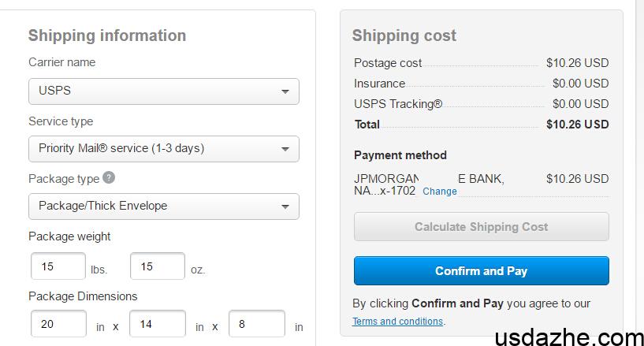This screenshot has width=644, height=346.
Task: Open the Terms and conditions link
Action: pyautogui.click(x=398, y=322)
